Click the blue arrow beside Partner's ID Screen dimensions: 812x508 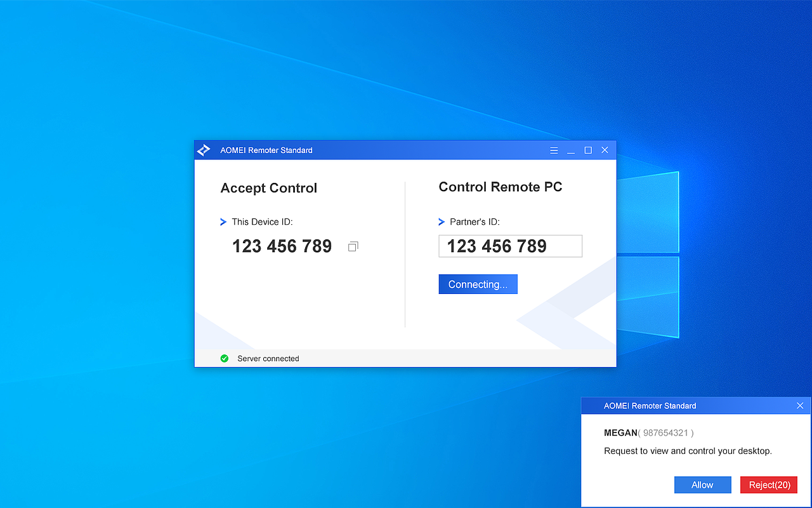click(442, 222)
